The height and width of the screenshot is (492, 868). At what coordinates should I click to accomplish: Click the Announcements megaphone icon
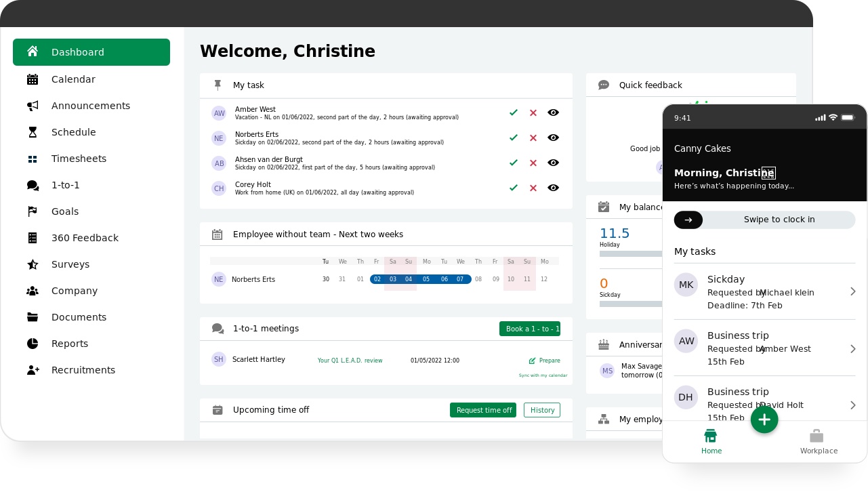(33, 106)
